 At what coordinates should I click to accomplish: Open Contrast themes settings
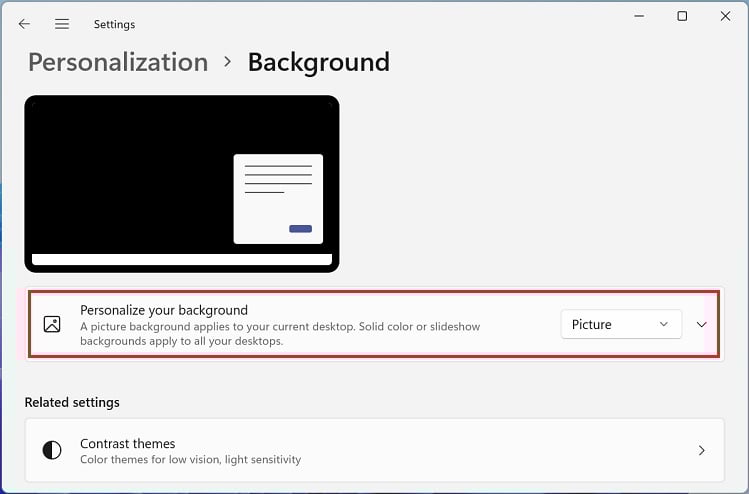point(374,450)
